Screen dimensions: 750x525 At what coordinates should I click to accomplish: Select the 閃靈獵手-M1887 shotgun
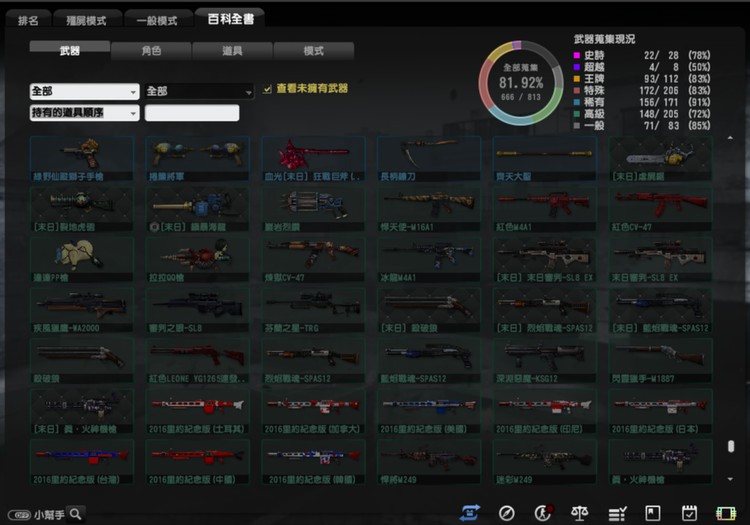point(661,361)
